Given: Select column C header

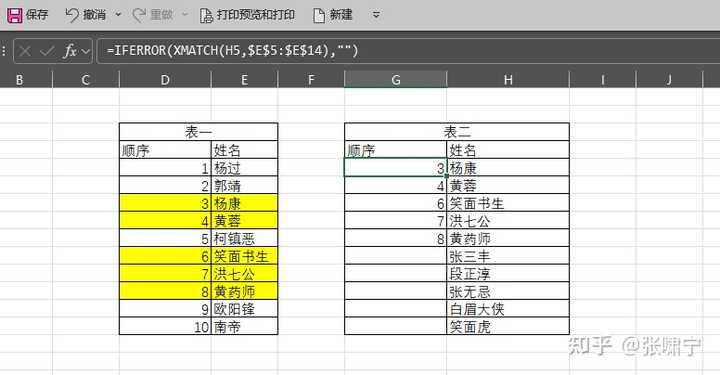Looking at the screenshot, I should 85,80.
